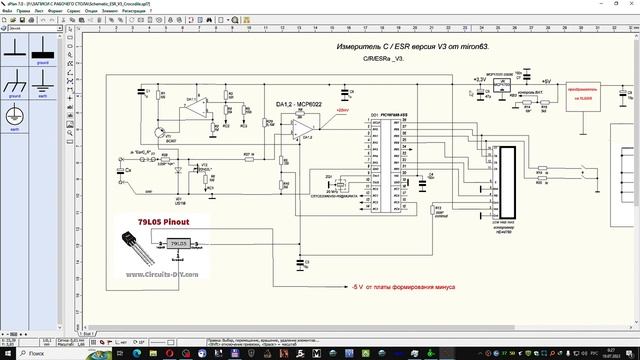
Task: Open the Windows Start menu
Action: click(x=8, y=353)
